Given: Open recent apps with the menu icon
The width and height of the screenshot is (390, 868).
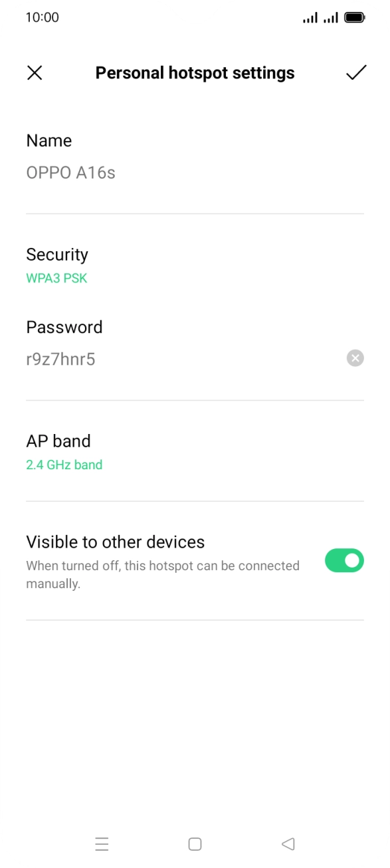Looking at the screenshot, I should pos(102,843).
